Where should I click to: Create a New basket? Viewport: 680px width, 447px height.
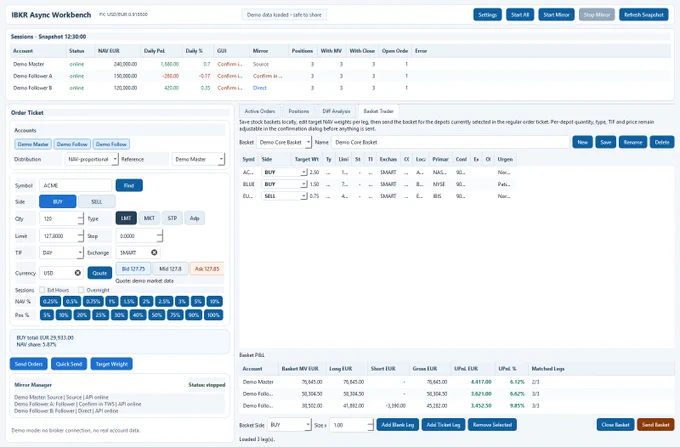[582, 142]
